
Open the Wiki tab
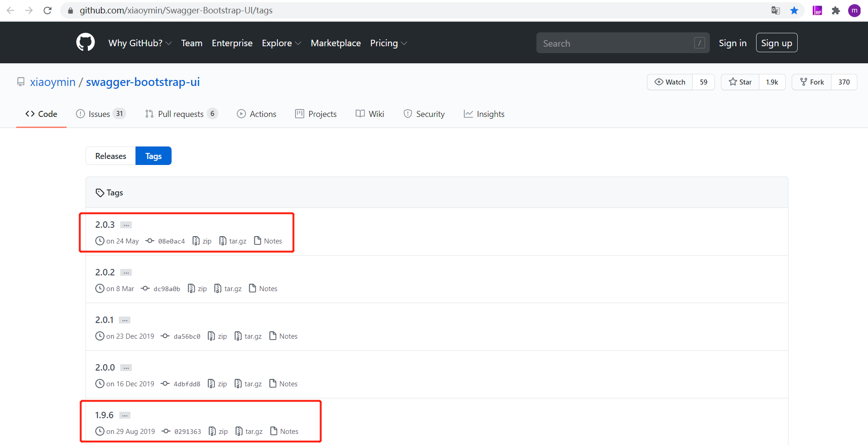click(370, 114)
